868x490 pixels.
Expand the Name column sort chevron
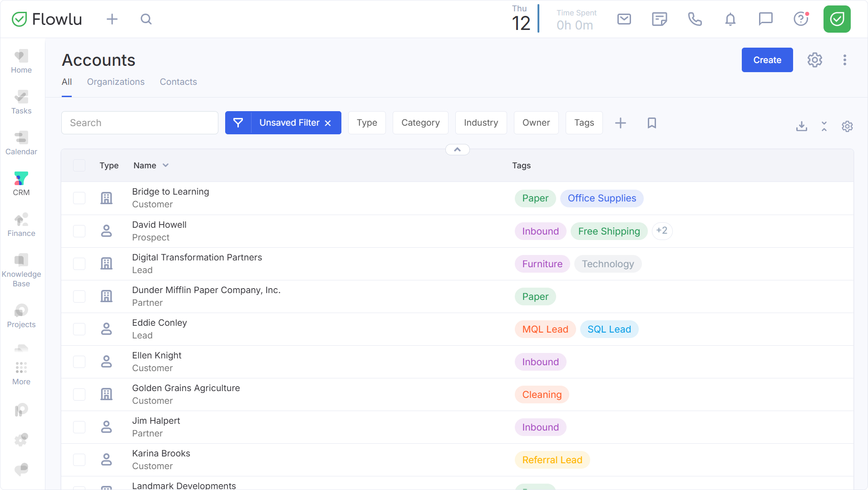click(x=166, y=166)
